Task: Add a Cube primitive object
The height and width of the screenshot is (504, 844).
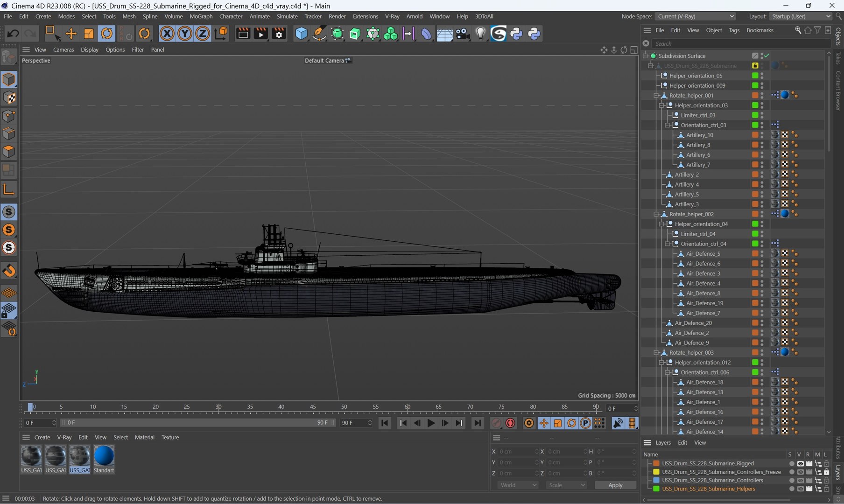Action: [302, 34]
